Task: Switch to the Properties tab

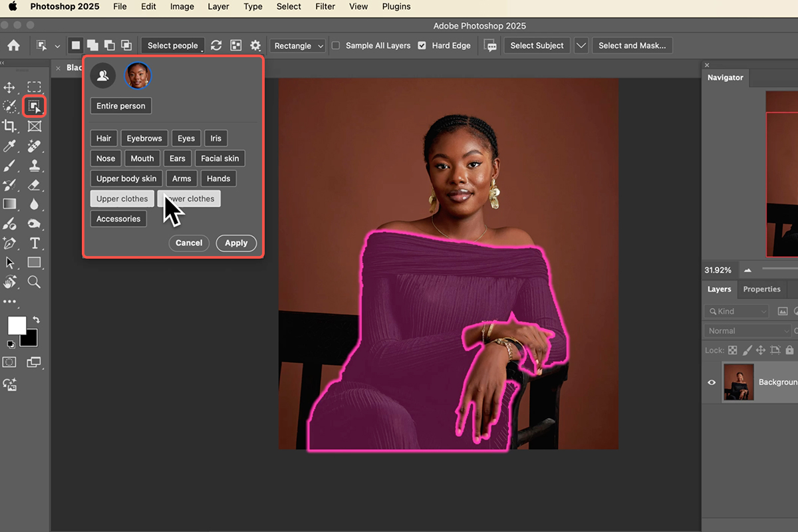Action: 761,289
